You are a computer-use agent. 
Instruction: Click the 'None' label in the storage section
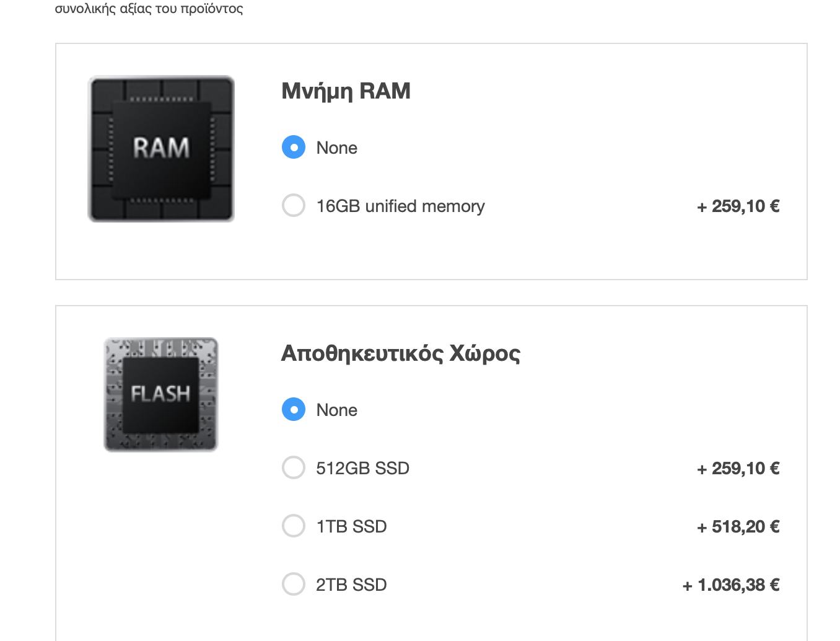(x=336, y=410)
